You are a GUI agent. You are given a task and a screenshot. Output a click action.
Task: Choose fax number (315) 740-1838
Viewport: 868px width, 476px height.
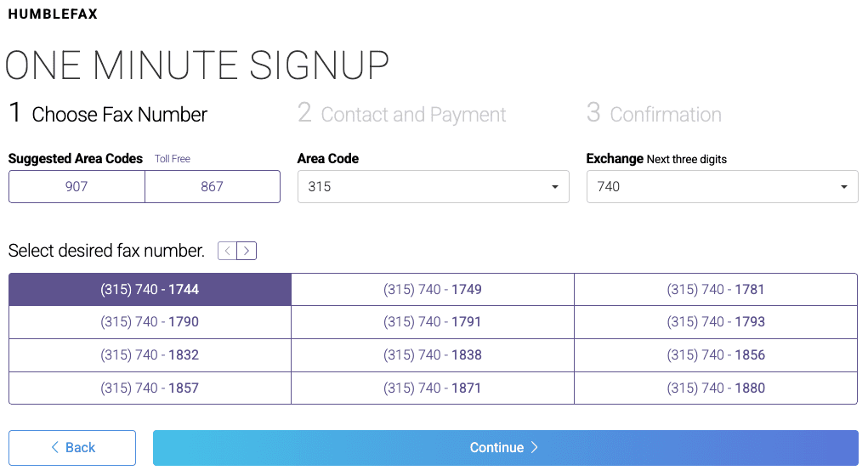pos(433,355)
